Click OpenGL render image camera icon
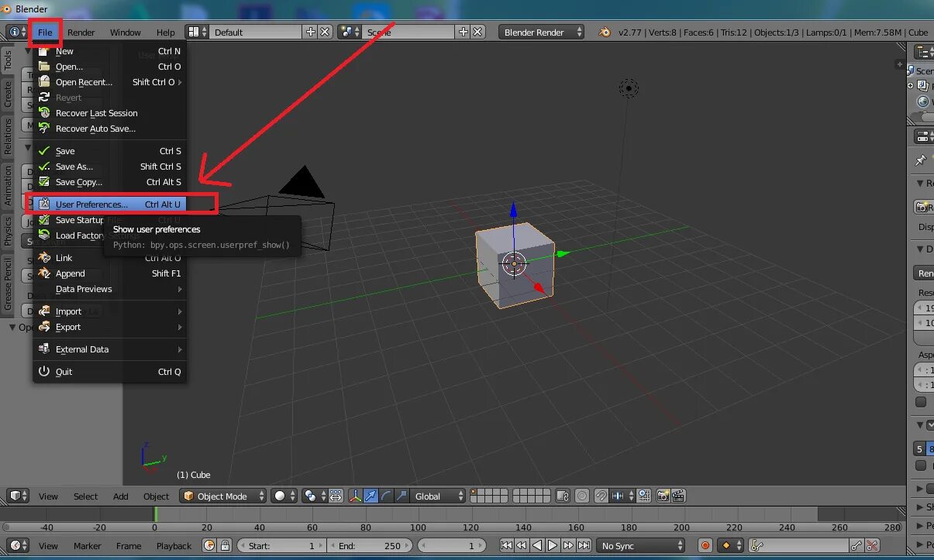The image size is (934, 560). pos(663,496)
